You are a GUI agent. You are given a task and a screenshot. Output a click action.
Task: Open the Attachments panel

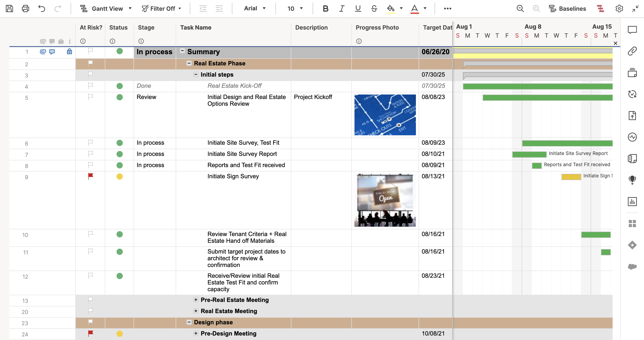pyautogui.click(x=633, y=51)
